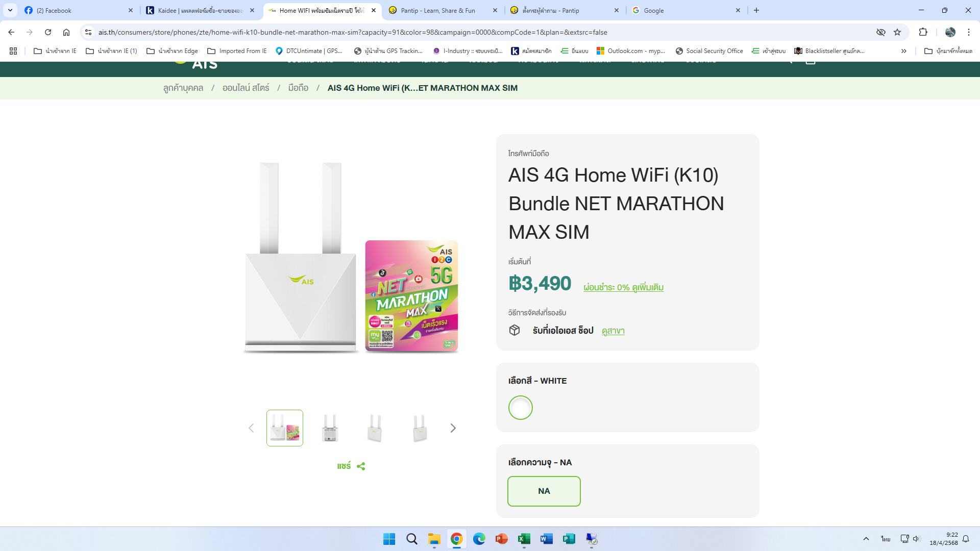Image resolution: width=980 pixels, height=551 pixels.
Task: Close the Home WIFI tab
Action: click(374, 10)
